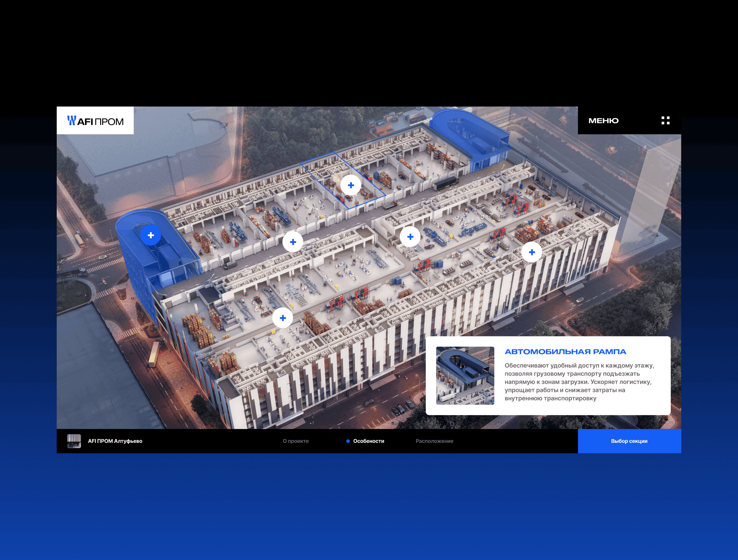Image resolution: width=738 pixels, height=560 pixels.
Task: Switch to the О проекте tab
Action: [x=296, y=441]
